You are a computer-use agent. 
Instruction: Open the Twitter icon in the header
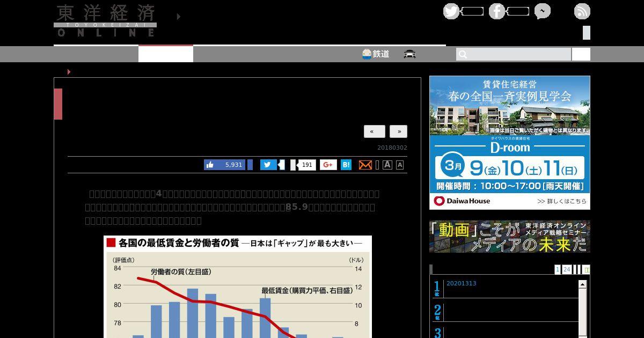click(x=451, y=11)
